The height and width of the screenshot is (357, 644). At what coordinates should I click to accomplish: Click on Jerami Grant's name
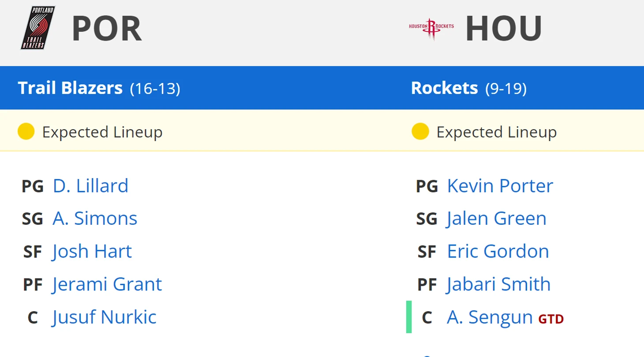[107, 284]
